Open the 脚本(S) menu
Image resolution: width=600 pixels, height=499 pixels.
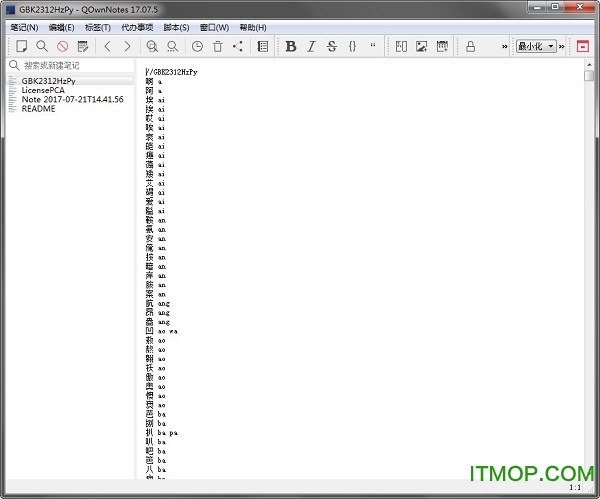[177, 27]
